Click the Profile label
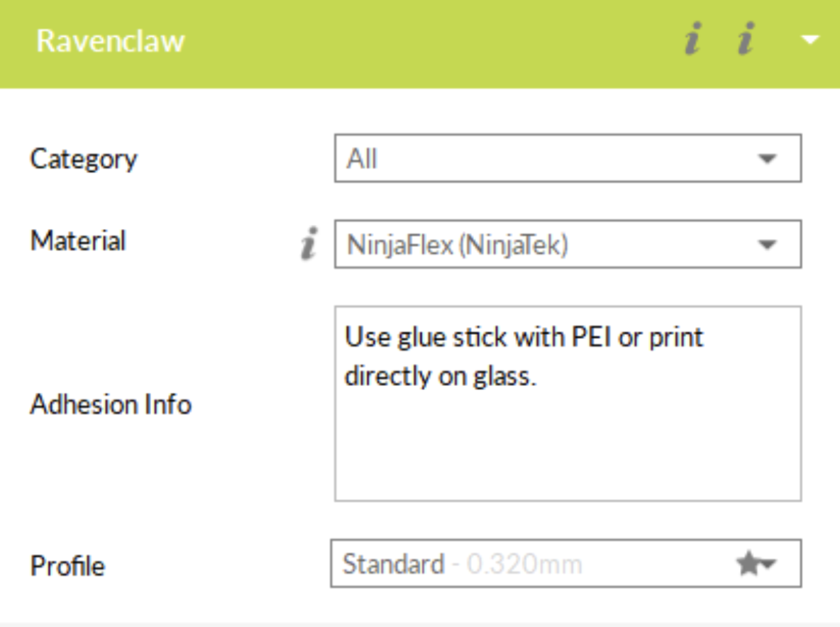The height and width of the screenshot is (627, 840). 67,566
